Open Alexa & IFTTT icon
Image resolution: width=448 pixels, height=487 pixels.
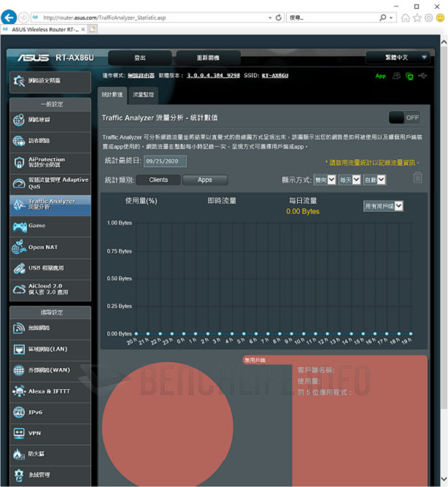pyautogui.click(x=19, y=391)
